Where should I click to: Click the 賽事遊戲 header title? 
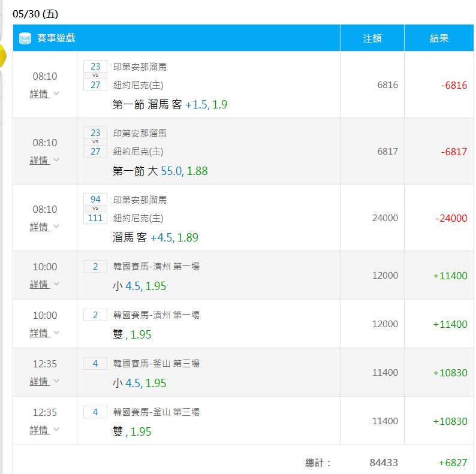(x=56, y=38)
